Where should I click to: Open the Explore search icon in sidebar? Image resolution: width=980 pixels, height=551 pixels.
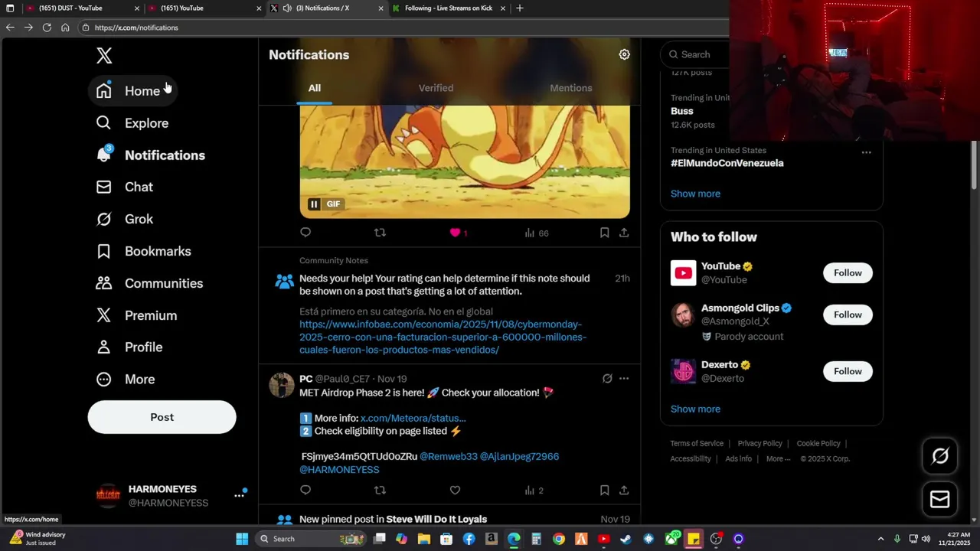[103, 123]
